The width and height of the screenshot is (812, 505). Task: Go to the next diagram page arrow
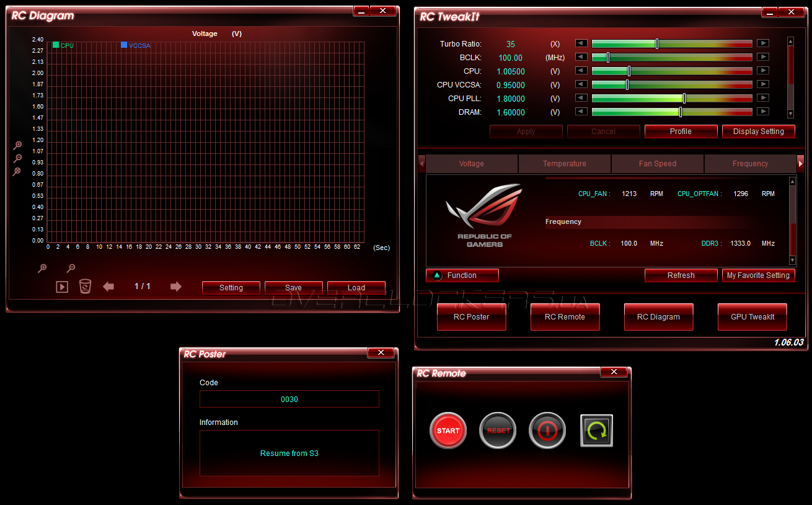click(x=176, y=287)
